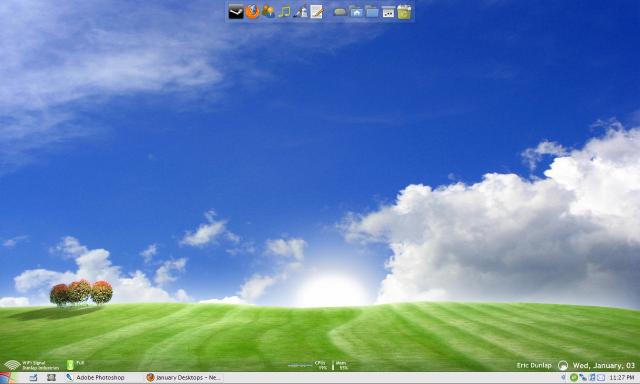
Task: Click the gray drive icon in dock
Action: coord(340,12)
